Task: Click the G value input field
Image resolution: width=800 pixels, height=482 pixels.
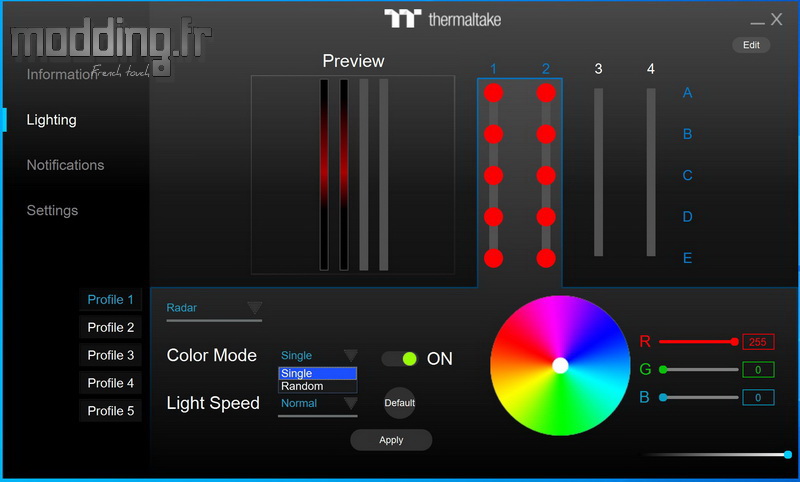Action: point(758,370)
